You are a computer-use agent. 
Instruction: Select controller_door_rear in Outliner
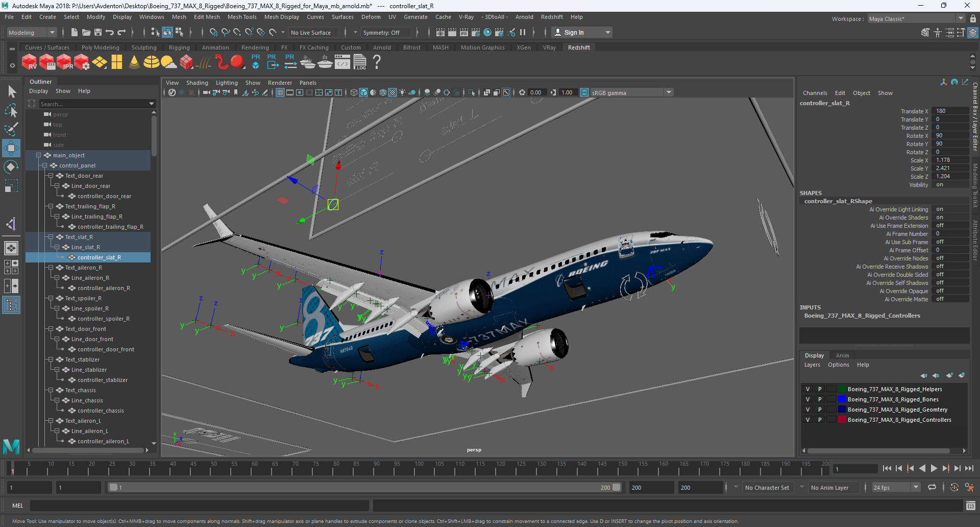[x=105, y=196]
